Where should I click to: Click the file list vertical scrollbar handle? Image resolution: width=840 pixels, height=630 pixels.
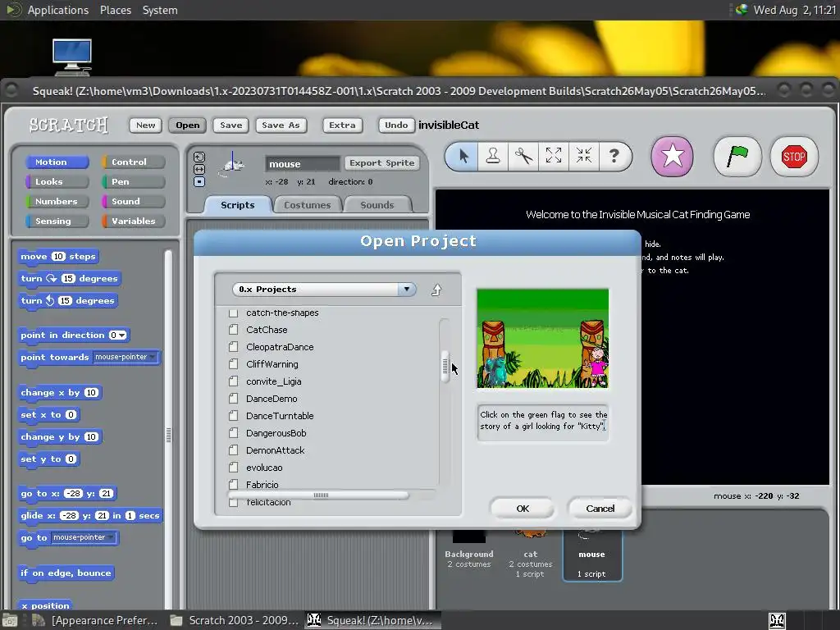[445, 366]
